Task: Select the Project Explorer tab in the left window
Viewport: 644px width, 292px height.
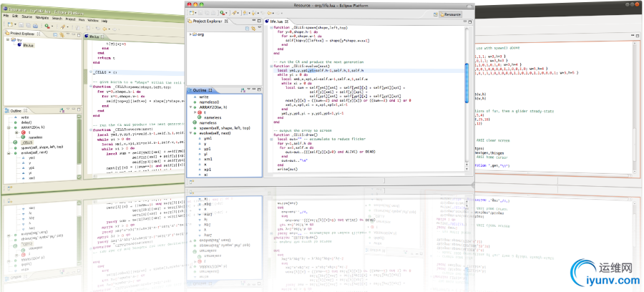Action: 22,34
